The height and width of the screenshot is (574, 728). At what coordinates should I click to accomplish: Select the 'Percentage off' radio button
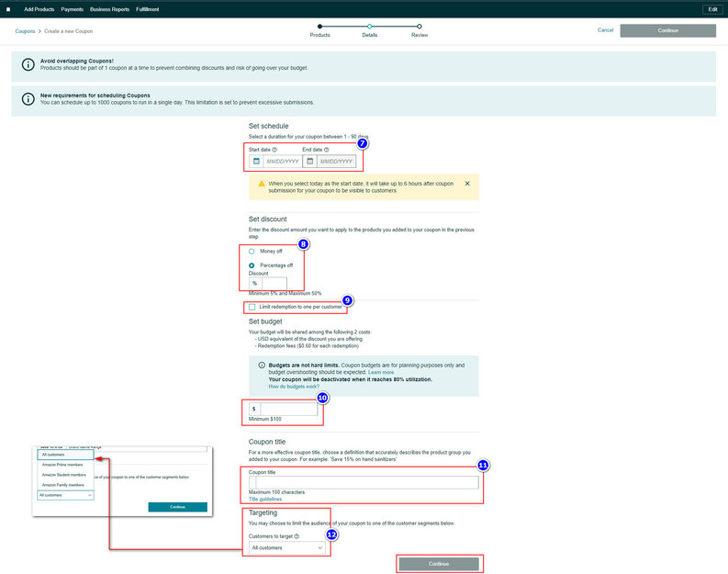pos(252,265)
